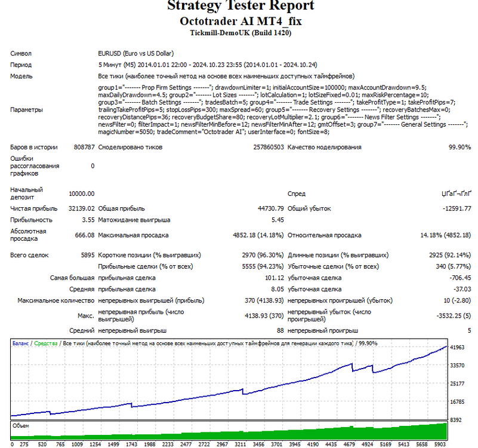Viewport: 478px width, 448px height.
Task: Click the 'Матожидание выигрыша' label
Action: click(134, 220)
